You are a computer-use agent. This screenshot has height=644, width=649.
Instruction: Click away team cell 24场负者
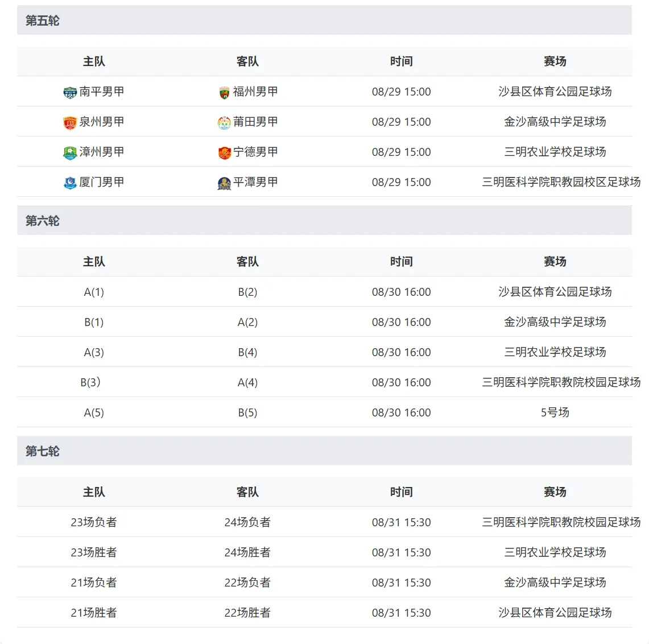pyautogui.click(x=247, y=522)
